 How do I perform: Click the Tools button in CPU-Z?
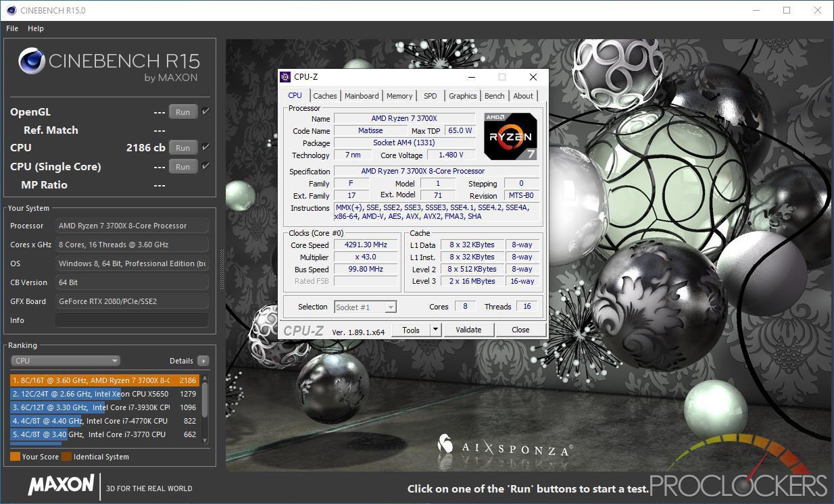(x=411, y=330)
